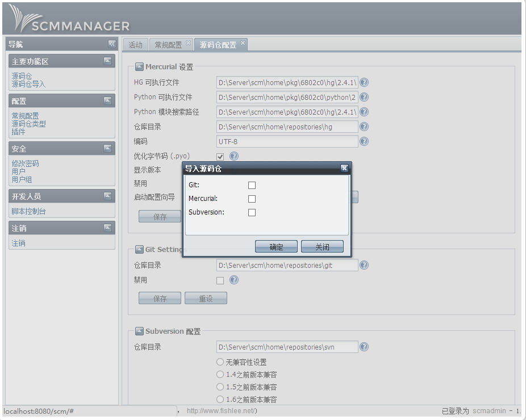Click the Python 可执行文件 path field

287,97
